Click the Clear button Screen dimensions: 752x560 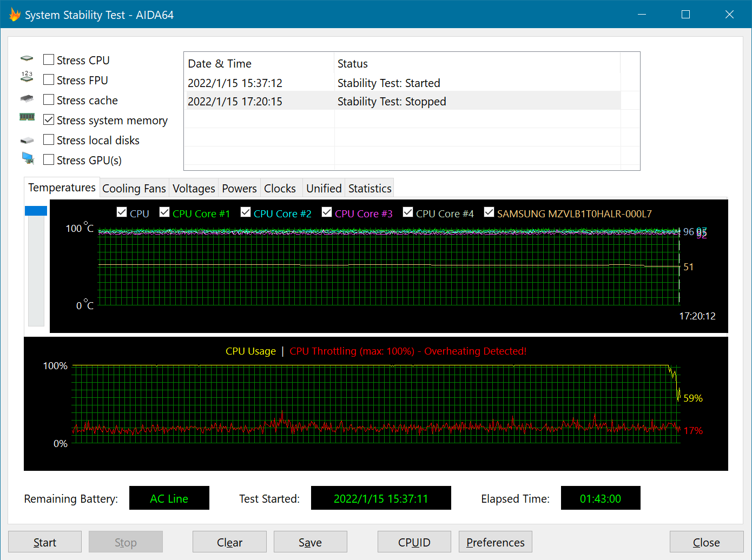point(229,542)
